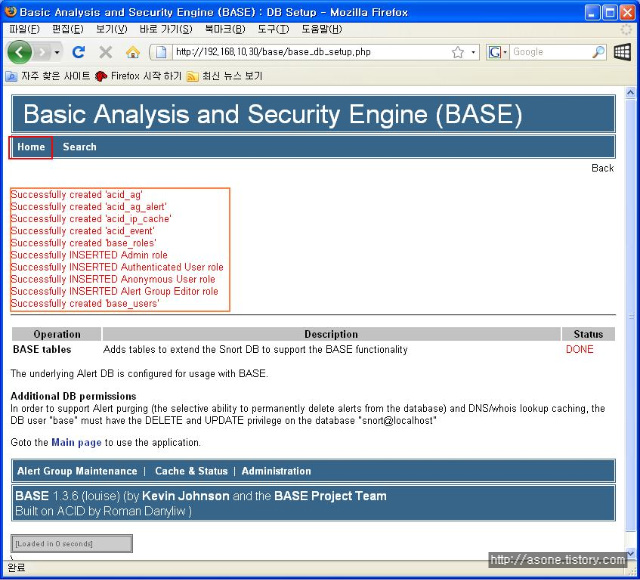This screenshot has width=640, height=580.
Task: Click the Operation column header
Action: click(57, 334)
